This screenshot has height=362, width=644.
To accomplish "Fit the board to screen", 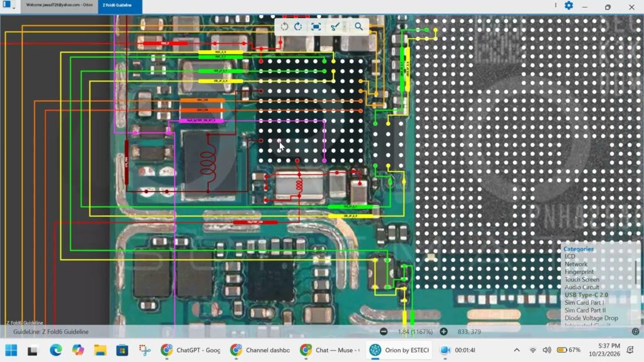I will coord(316,26).
